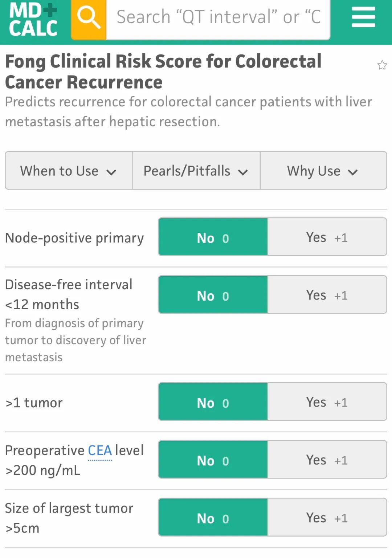Click the MDCalc logo
This screenshot has height=558, width=392.
point(33,20)
